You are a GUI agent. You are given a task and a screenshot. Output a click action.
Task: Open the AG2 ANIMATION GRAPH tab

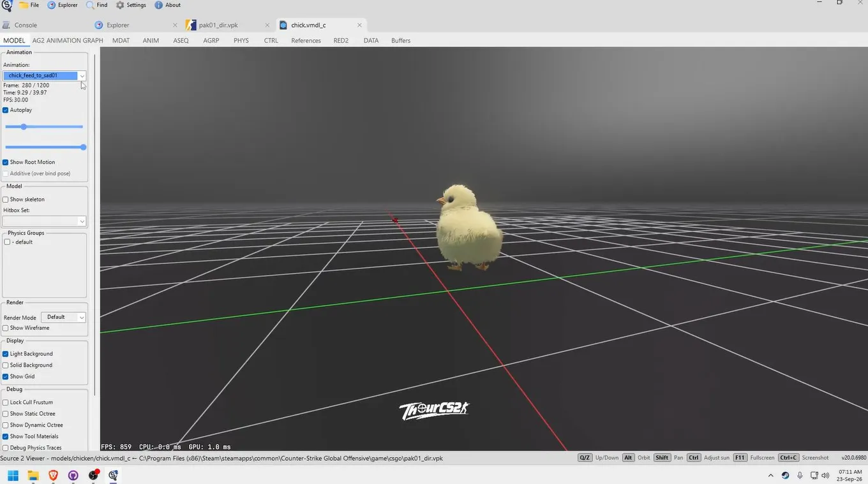pyautogui.click(x=68, y=40)
